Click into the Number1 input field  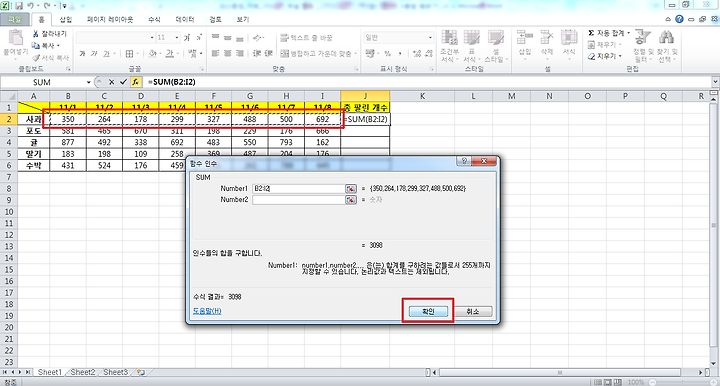pos(298,189)
